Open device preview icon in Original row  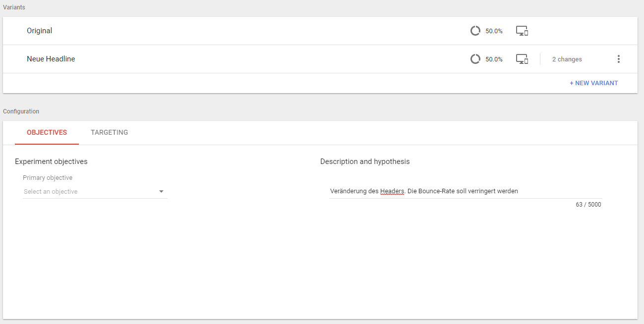point(522,31)
